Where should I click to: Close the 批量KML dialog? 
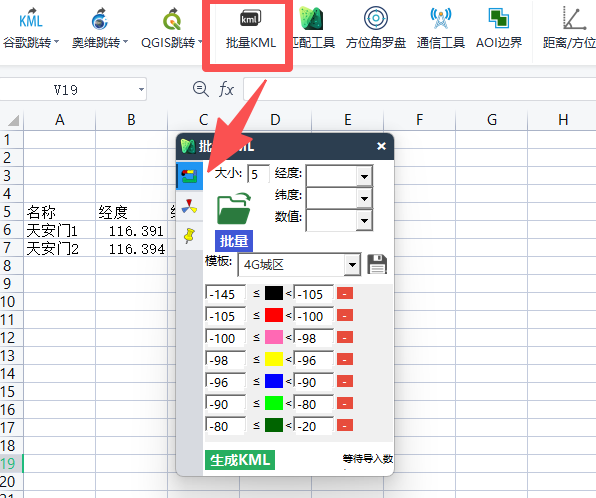tap(381, 146)
